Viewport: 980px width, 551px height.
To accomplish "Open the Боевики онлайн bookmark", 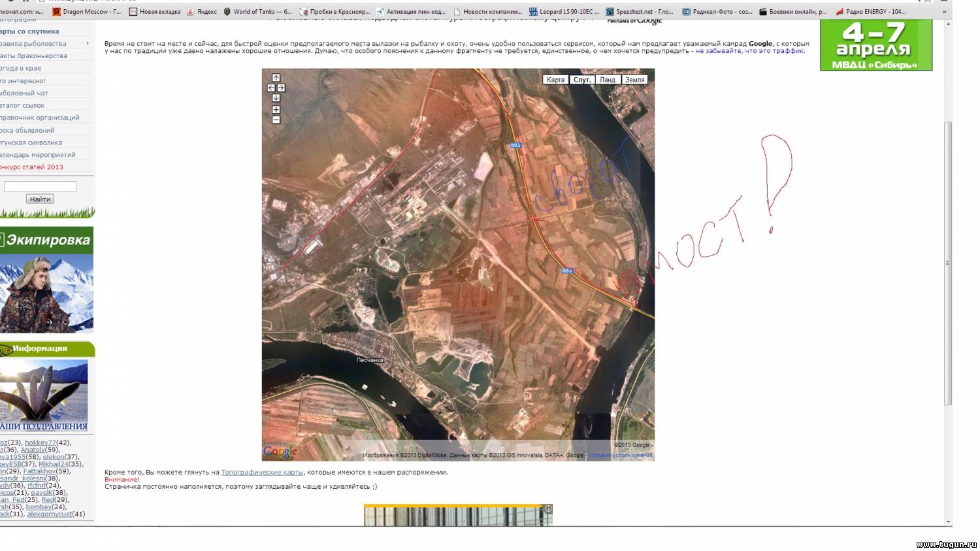I will 793,12.
